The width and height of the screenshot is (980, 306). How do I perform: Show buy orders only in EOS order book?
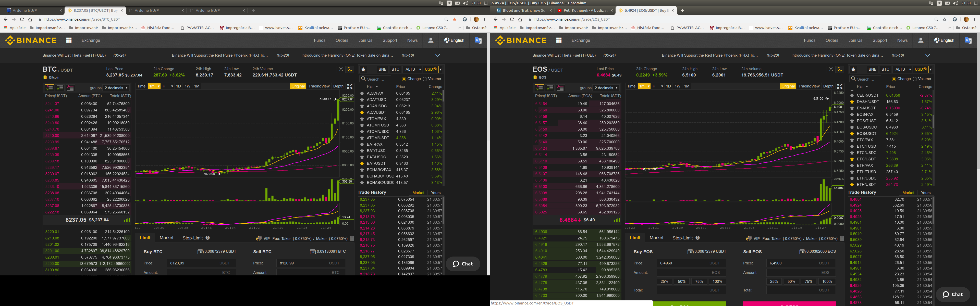[550, 88]
